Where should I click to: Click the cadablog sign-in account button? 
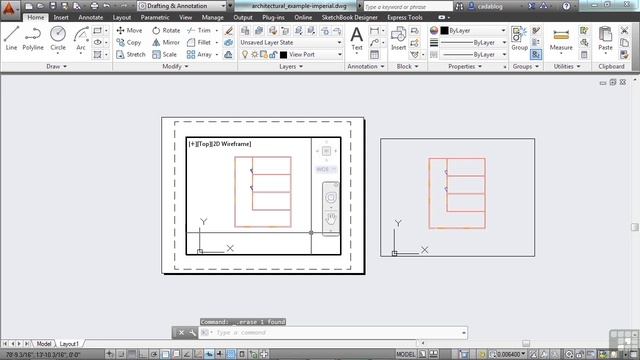[x=486, y=6]
